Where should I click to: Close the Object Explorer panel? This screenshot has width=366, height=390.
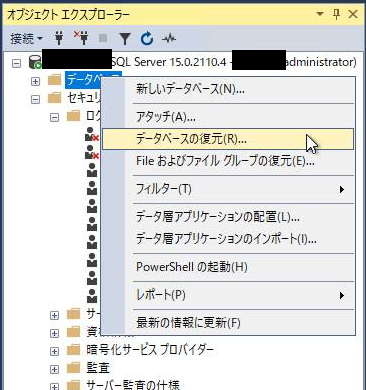pyautogui.click(x=353, y=14)
